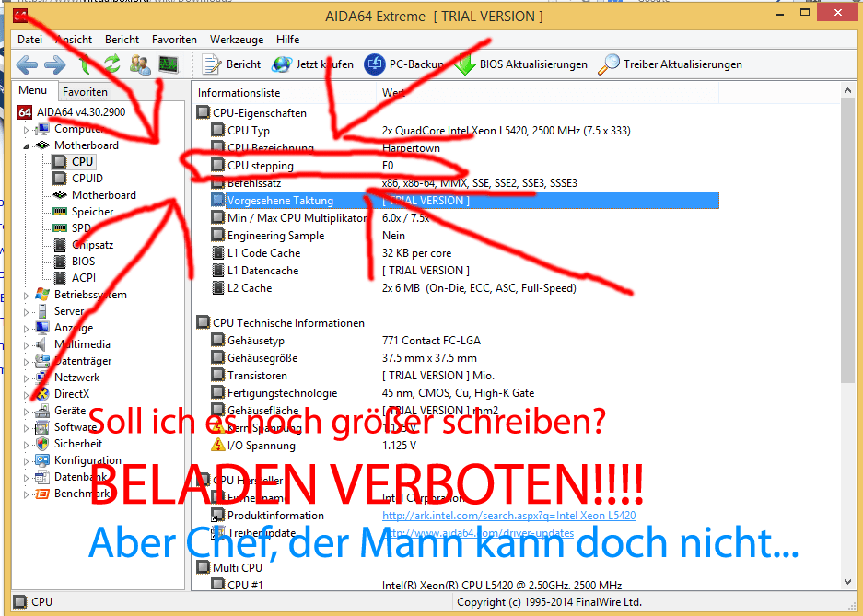Click the Betriebssystem Windows flag icon
The width and height of the screenshot is (863, 616).
tap(41, 295)
